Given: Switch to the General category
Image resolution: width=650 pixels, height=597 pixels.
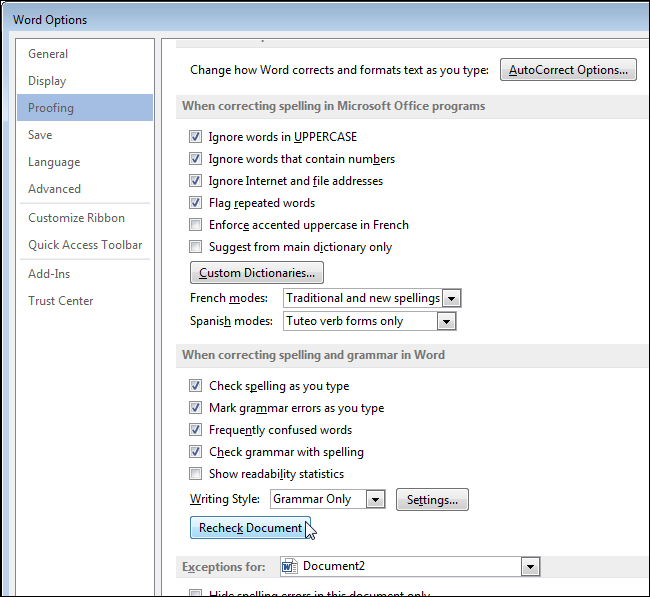Looking at the screenshot, I should 48,54.
